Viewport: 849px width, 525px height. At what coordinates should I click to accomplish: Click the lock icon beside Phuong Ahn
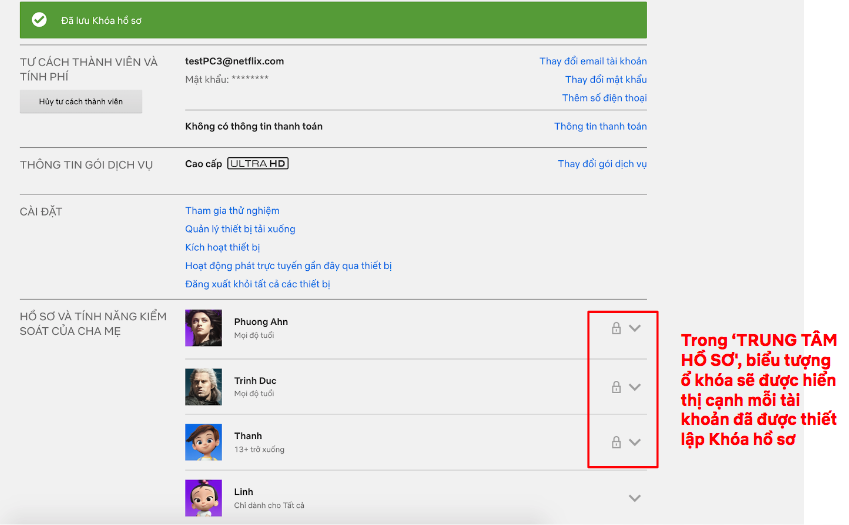pos(616,328)
